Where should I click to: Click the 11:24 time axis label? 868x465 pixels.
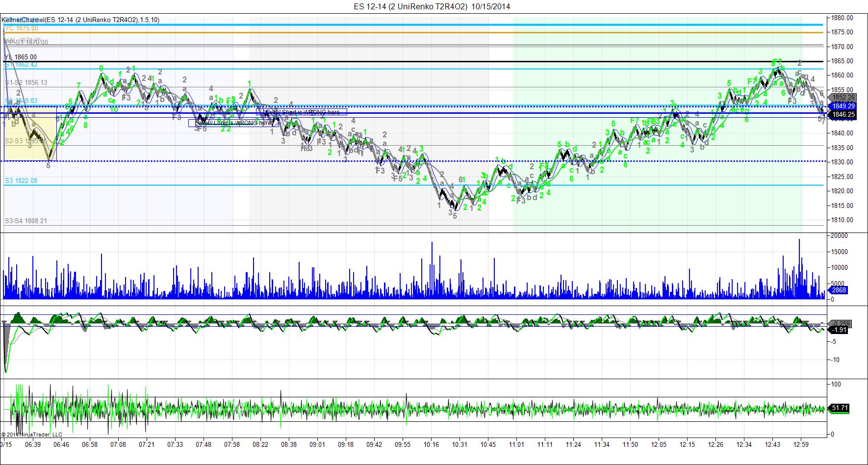(573, 445)
